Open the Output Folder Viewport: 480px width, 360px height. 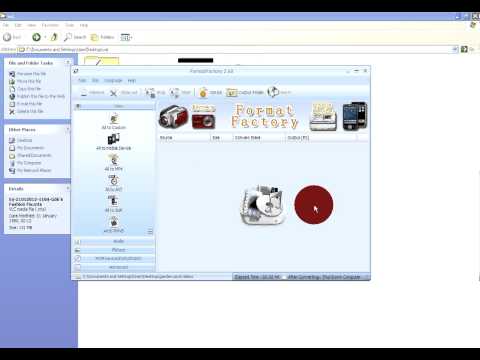(245, 92)
